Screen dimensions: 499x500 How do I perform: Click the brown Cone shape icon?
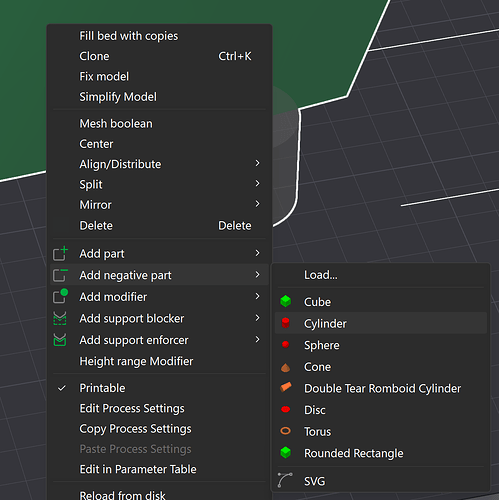[285, 367]
